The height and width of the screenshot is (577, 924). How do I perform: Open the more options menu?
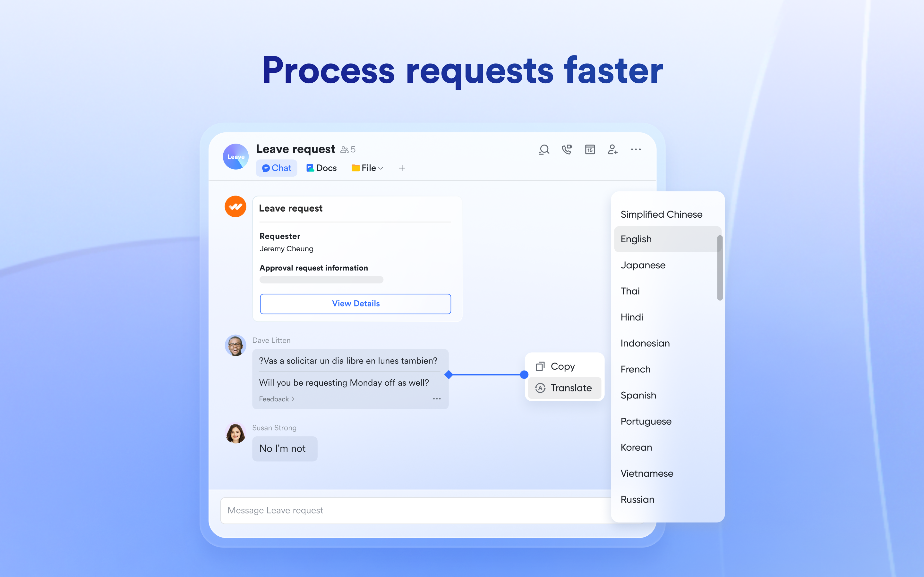(x=635, y=149)
